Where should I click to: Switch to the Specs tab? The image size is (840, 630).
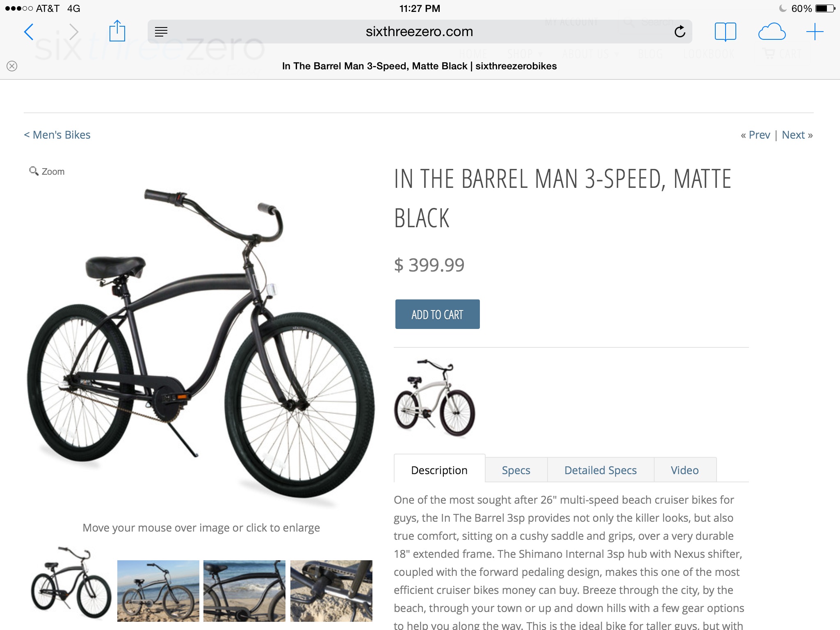516,470
